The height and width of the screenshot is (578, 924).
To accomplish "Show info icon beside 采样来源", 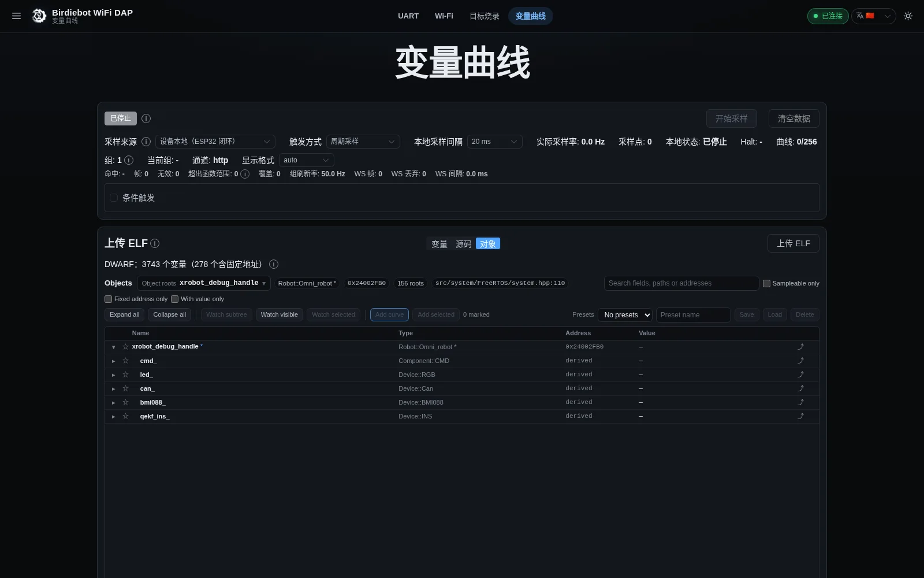I will click(146, 142).
